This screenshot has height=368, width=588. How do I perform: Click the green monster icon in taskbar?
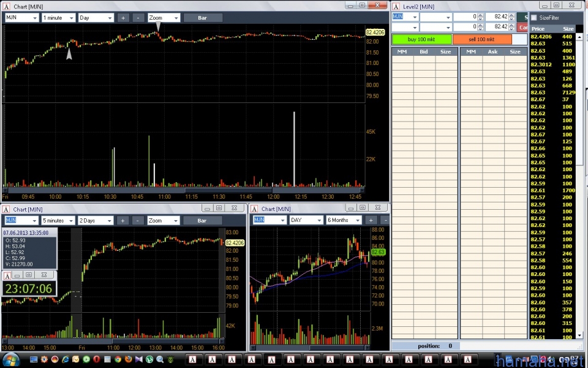tap(171, 359)
